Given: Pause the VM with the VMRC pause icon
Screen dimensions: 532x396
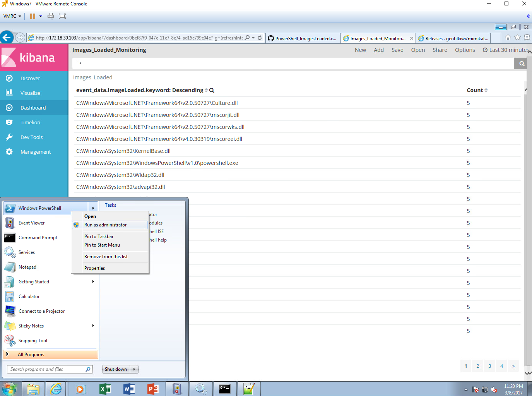Looking at the screenshot, I should coord(33,16).
